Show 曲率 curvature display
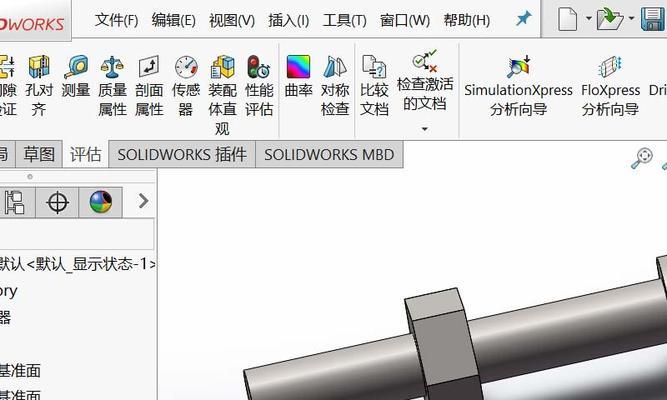Viewport: 667px width, 400px height. 298,77
